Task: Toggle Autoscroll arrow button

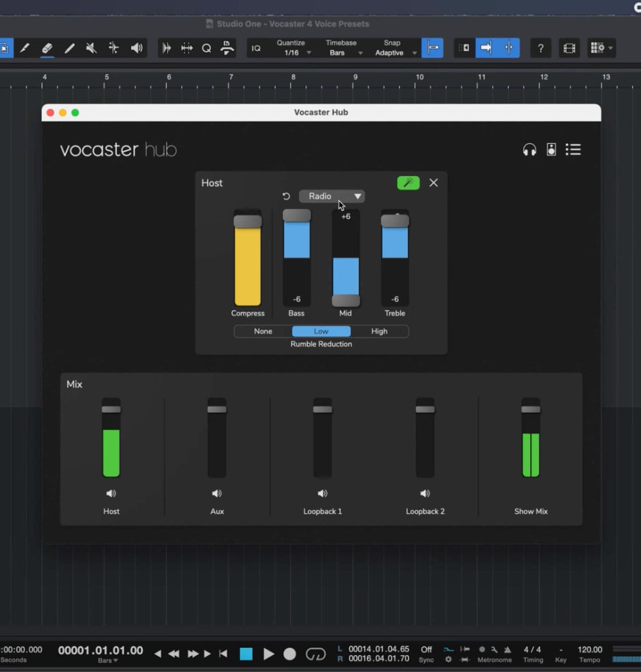Action: click(486, 48)
